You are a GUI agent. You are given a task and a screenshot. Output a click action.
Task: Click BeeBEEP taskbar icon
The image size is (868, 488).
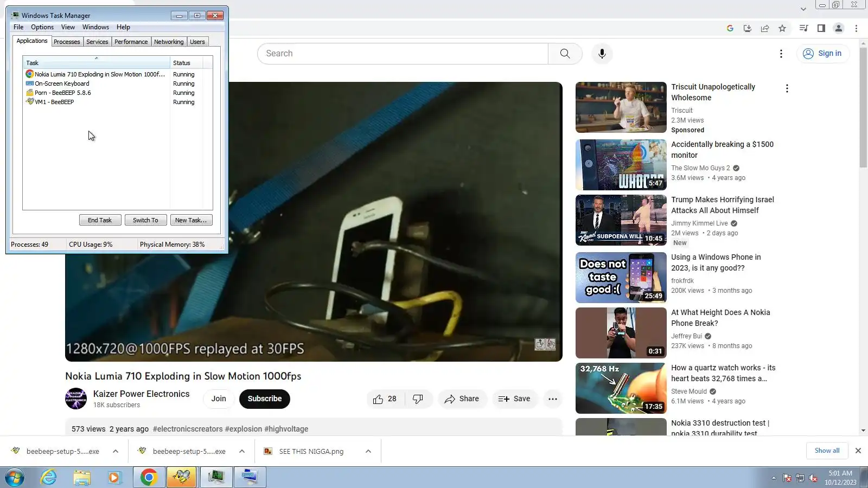pyautogui.click(x=182, y=478)
